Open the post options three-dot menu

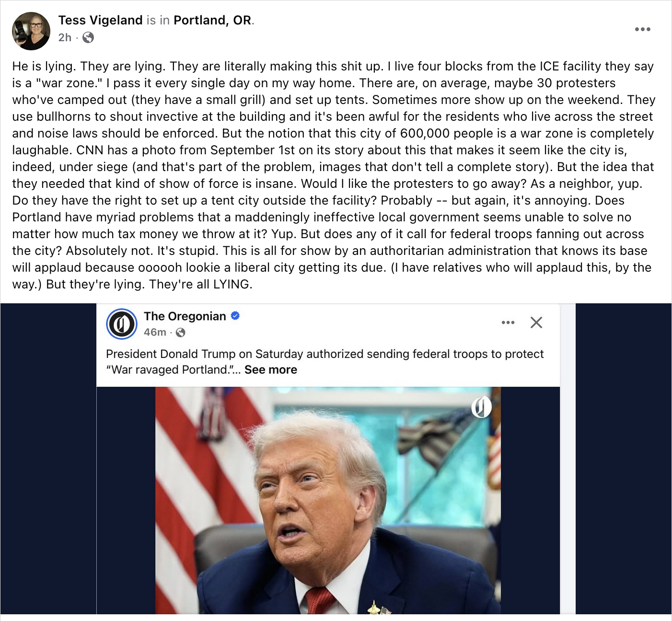click(642, 29)
